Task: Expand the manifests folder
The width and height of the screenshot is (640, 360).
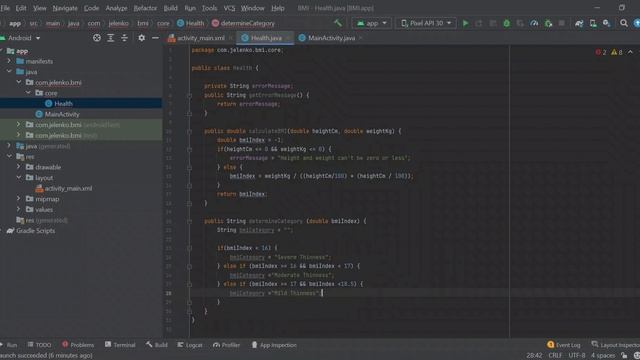Action: tap(9, 61)
